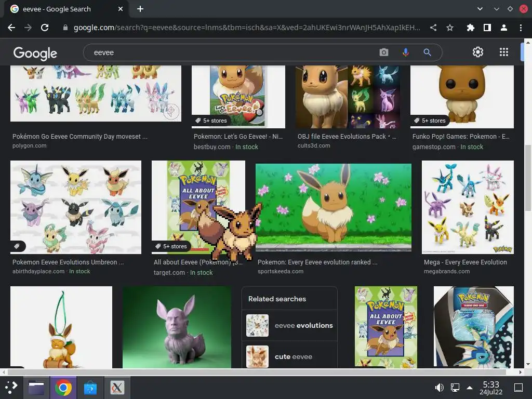
Task: Open the application launcher in taskbar
Action: pyautogui.click(x=11, y=388)
